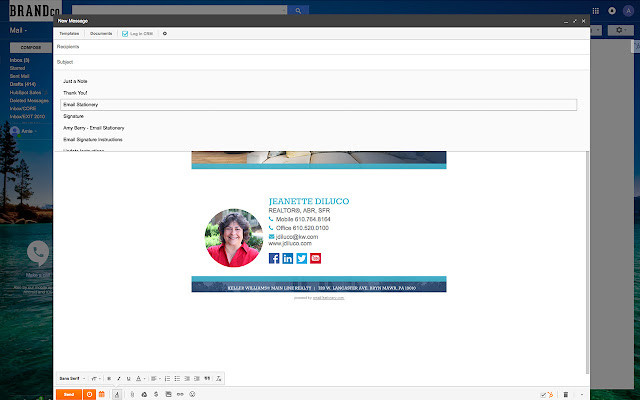
Task: Expand the Amie account status dropdown
Action: (x=29, y=131)
